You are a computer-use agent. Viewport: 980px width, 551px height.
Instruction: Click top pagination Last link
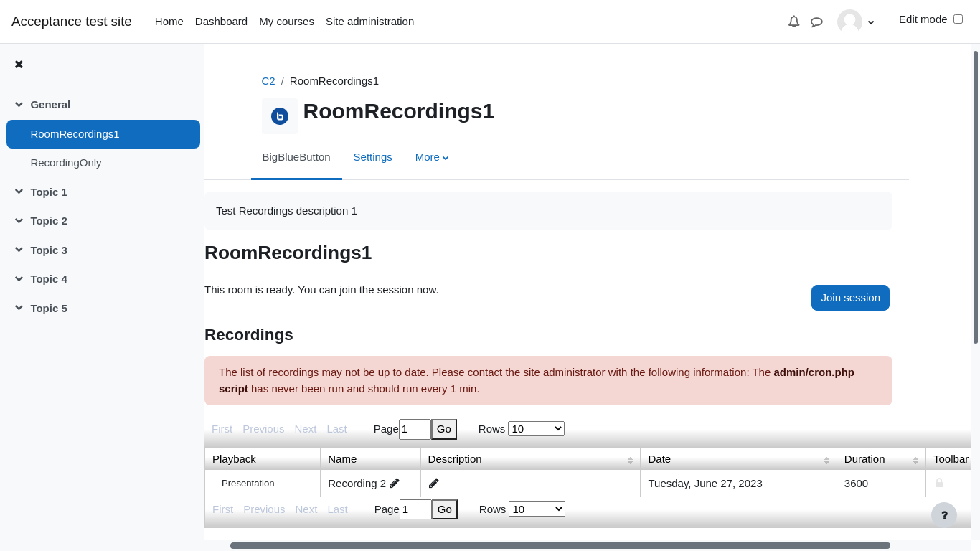point(336,429)
